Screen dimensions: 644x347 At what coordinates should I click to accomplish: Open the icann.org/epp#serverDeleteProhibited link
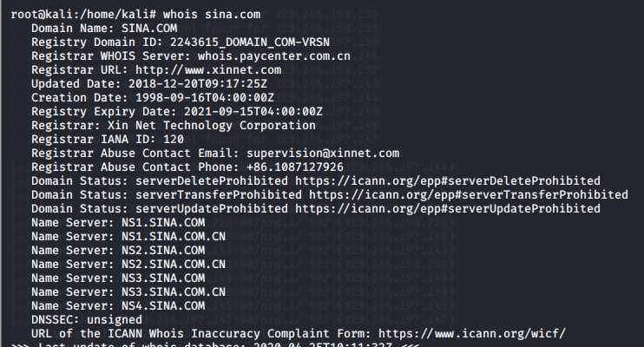[448, 181]
